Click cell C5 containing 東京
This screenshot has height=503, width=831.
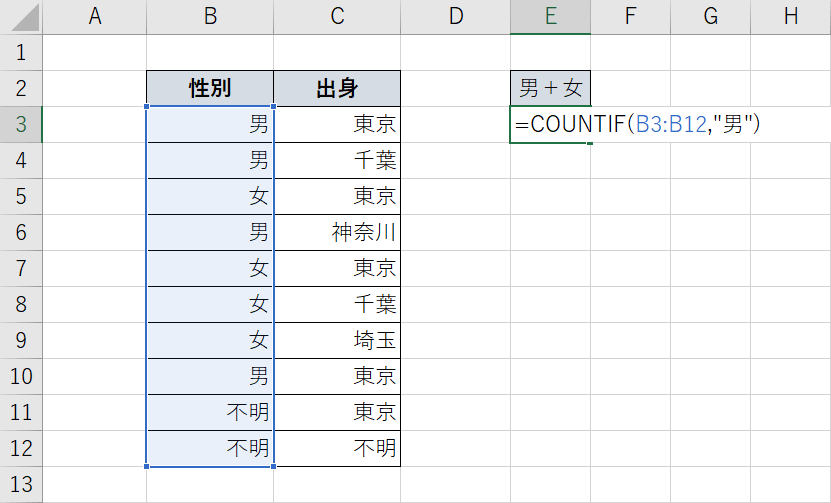[337, 197]
